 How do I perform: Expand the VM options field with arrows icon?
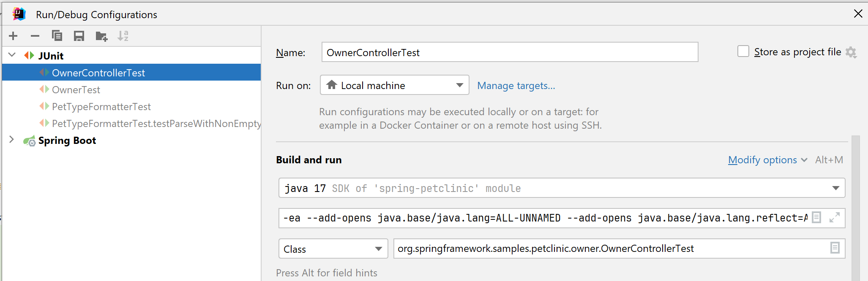[x=834, y=218]
